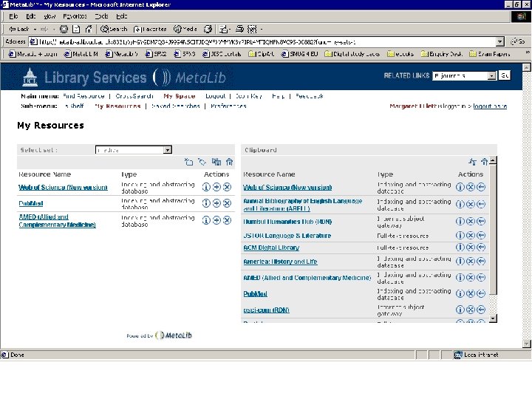Open the Digital study packs links-bar folder
Image resolution: width=532 pixels, height=399 pixels.
pos(352,54)
